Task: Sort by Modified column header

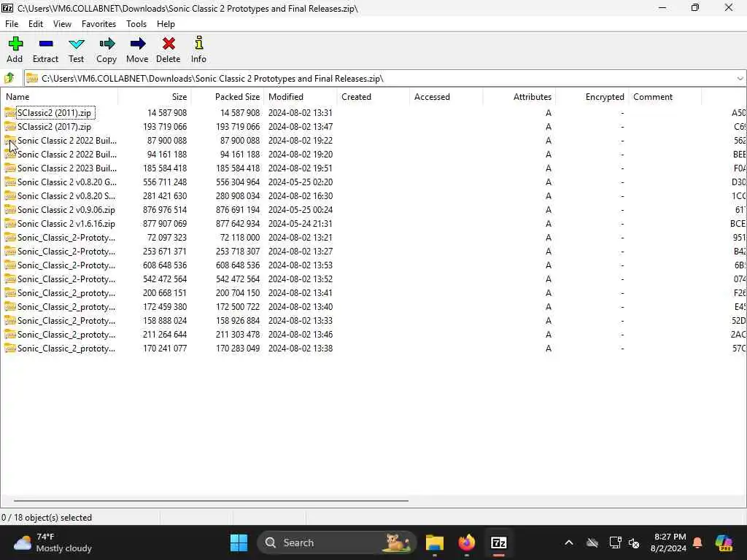Action: 300,97
